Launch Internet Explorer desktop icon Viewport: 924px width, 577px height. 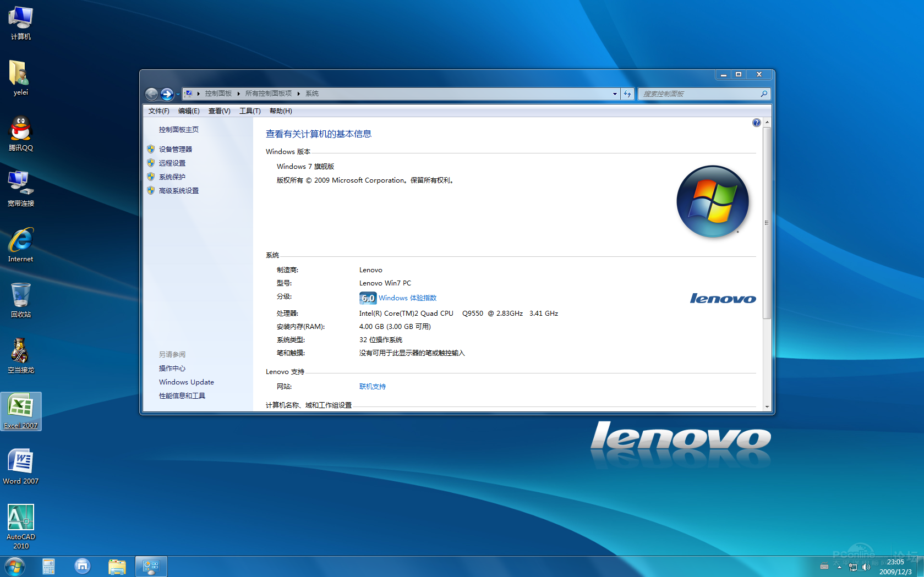click(20, 244)
